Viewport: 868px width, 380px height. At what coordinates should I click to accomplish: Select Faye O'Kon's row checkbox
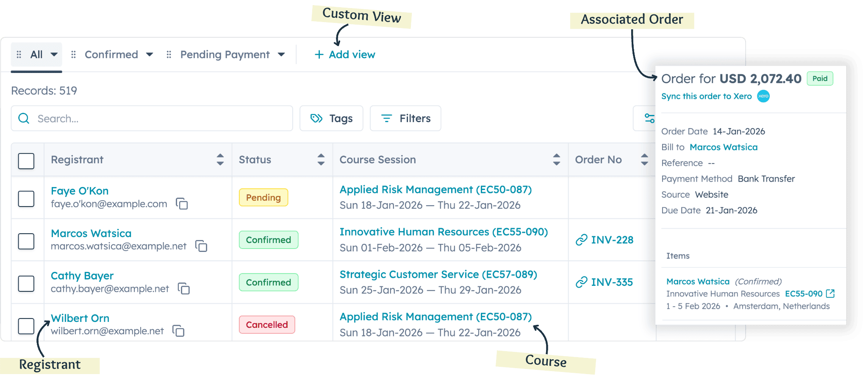point(26,198)
